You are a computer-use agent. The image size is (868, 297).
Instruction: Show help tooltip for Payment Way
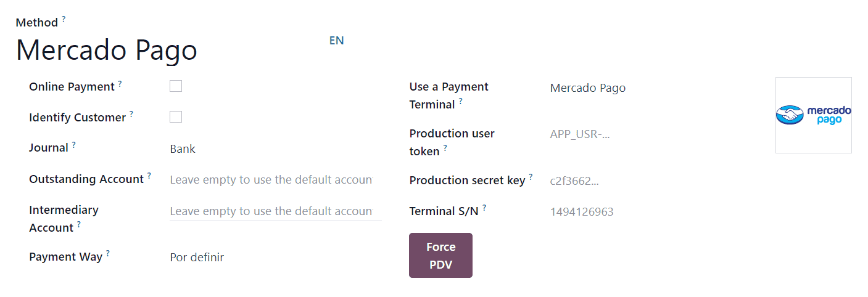pyautogui.click(x=108, y=253)
